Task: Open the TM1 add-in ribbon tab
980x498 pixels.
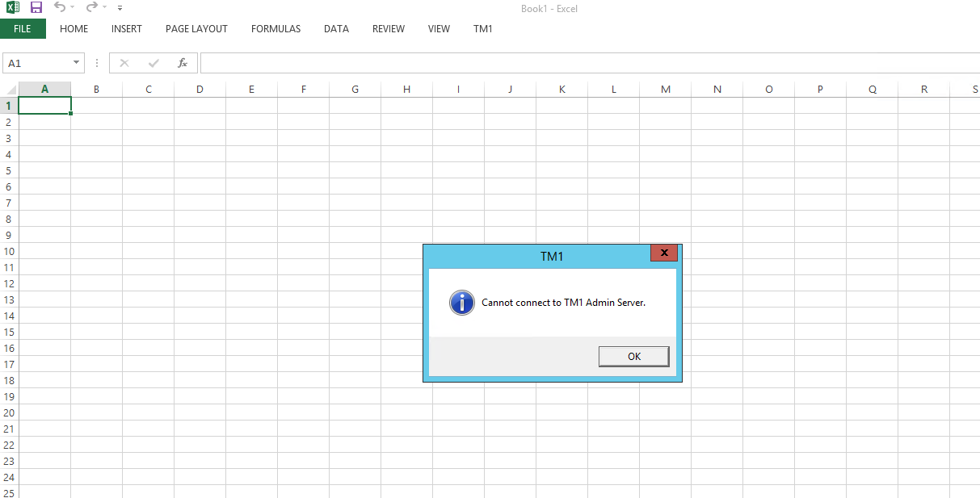Action: click(483, 28)
